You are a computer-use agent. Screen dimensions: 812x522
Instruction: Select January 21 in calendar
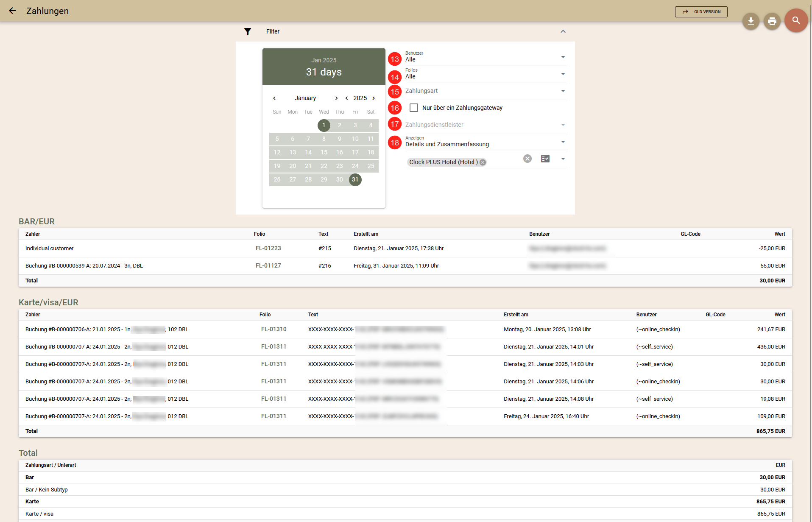pyautogui.click(x=308, y=166)
